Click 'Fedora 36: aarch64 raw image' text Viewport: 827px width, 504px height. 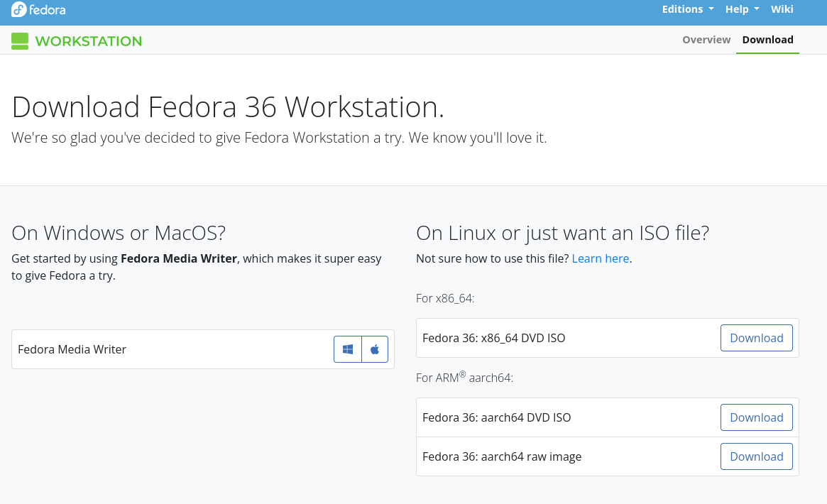point(502,456)
